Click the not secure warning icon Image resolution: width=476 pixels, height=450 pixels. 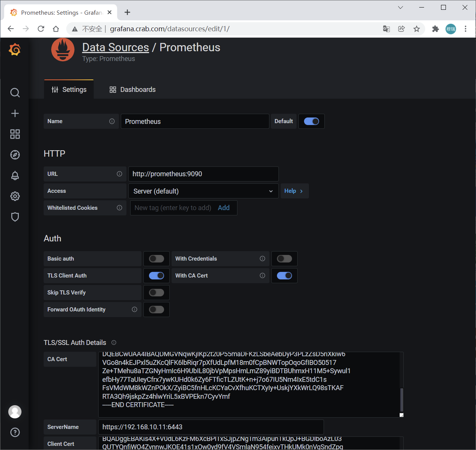click(x=75, y=29)
